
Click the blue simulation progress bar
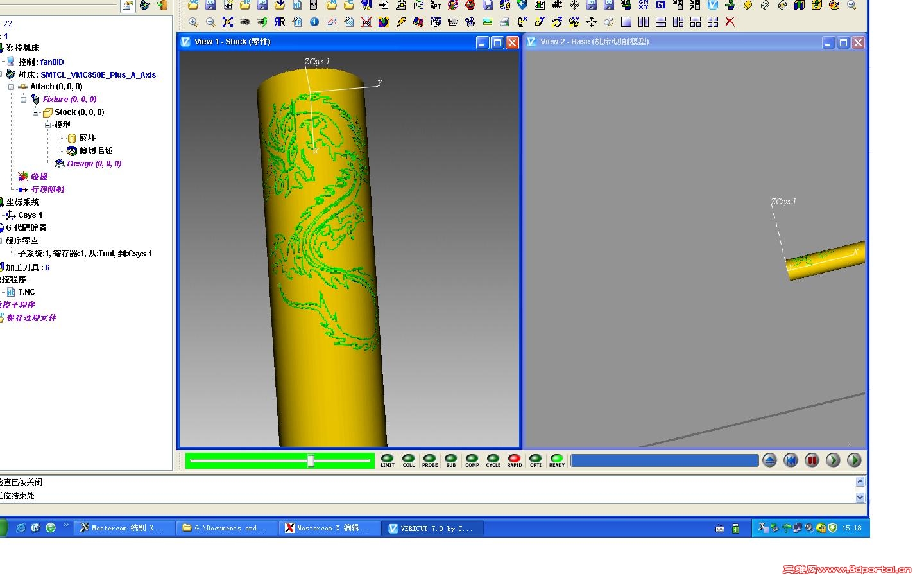click(664, 460)
